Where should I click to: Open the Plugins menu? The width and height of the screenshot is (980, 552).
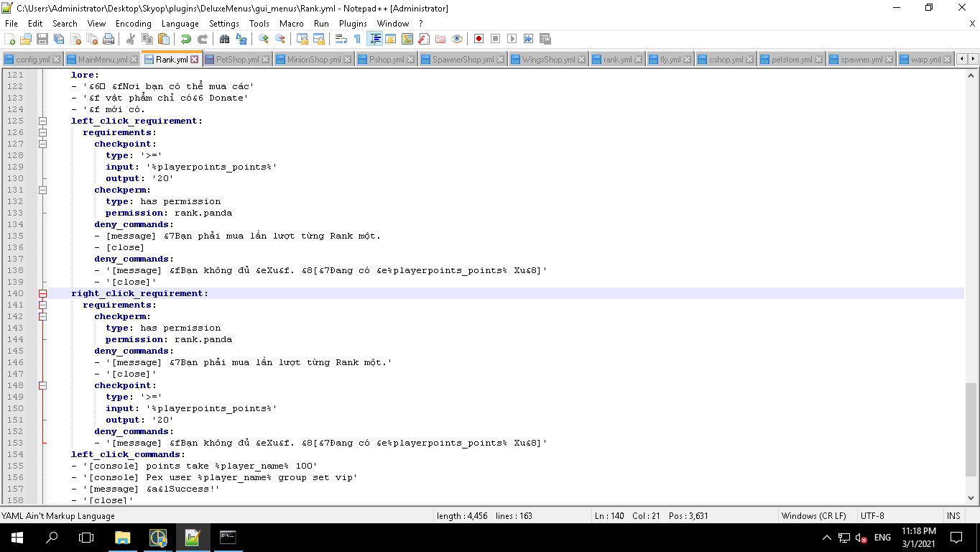coord(353,24)
